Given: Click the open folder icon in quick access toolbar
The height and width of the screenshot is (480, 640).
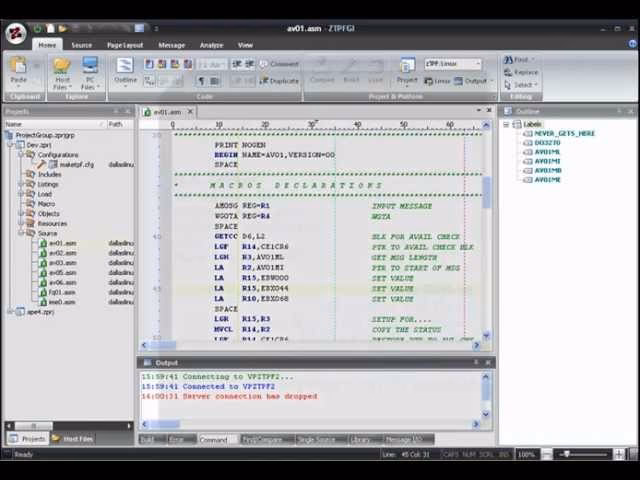Looking at the screenshot, I should (x=62, y=28).
